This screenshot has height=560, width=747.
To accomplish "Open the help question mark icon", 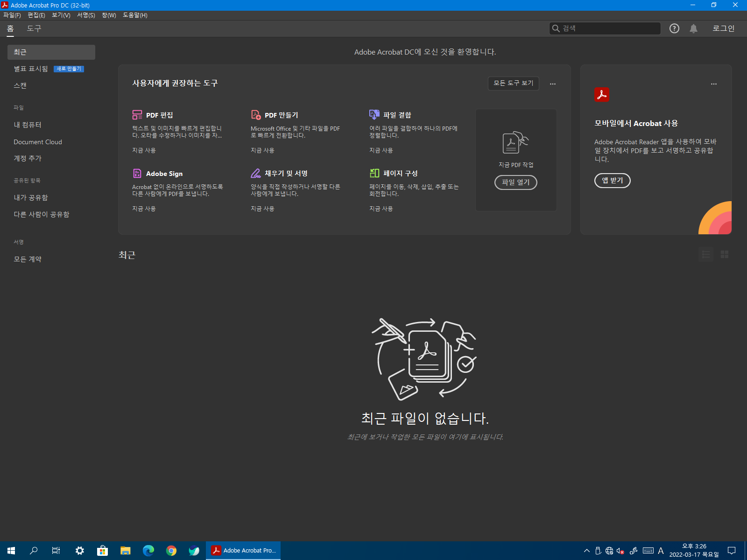I will (674, 28).
